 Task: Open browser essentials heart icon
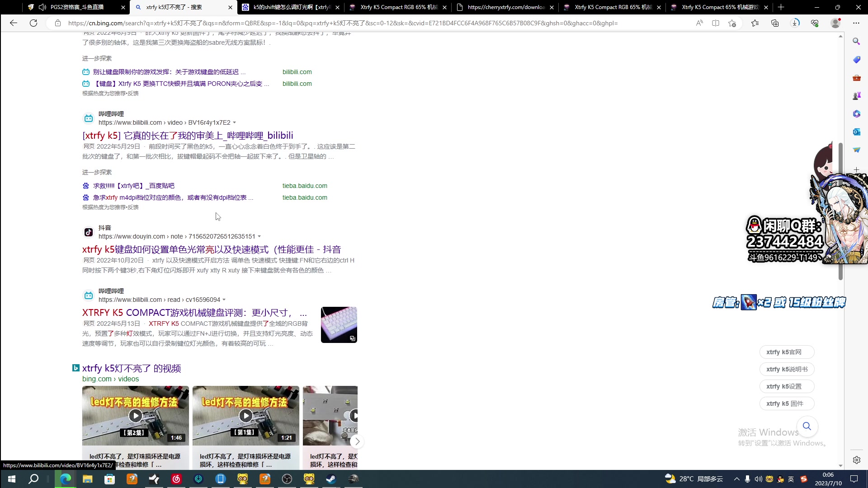pos(815,23)
